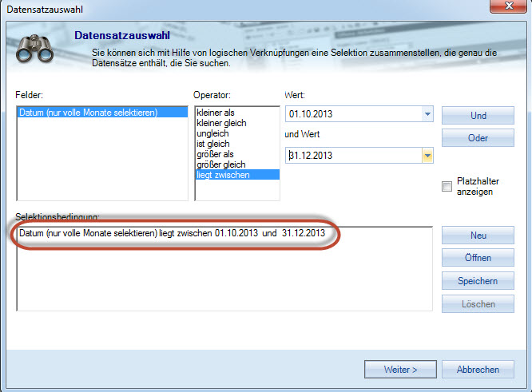Open a saved selection with Öffnen
532x392 pixels.
(x=478, y=258)
